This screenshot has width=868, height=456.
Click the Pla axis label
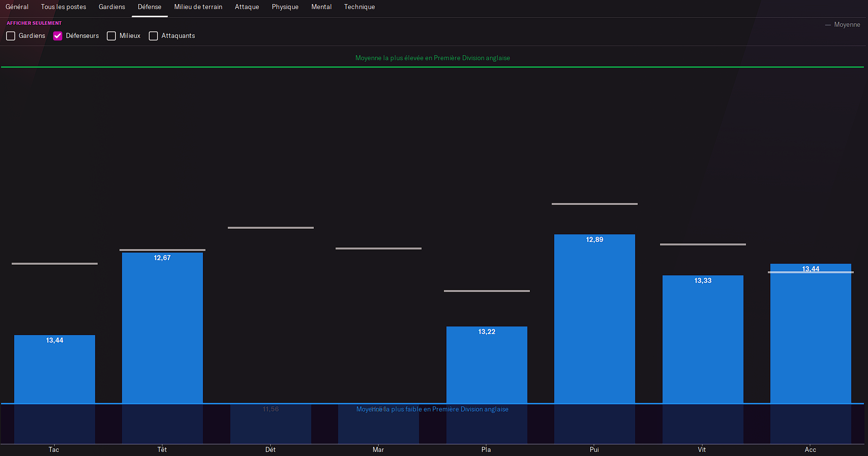[x=486, y=450]
